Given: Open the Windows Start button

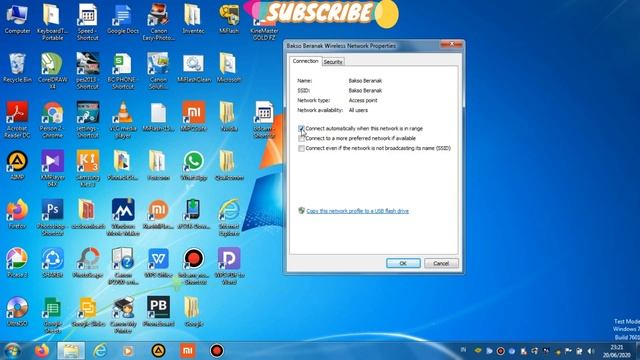Looking at the screenshot, I should point(12,351).
